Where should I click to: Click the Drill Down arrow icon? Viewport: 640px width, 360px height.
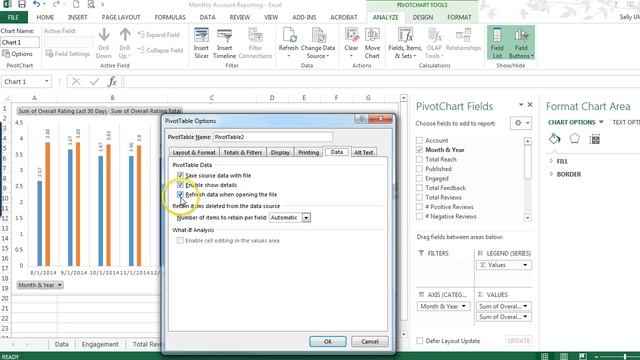(x=104, y=35)
